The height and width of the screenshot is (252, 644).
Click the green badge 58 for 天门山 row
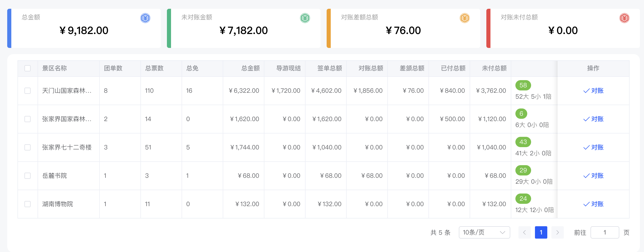tap(523, 85)
